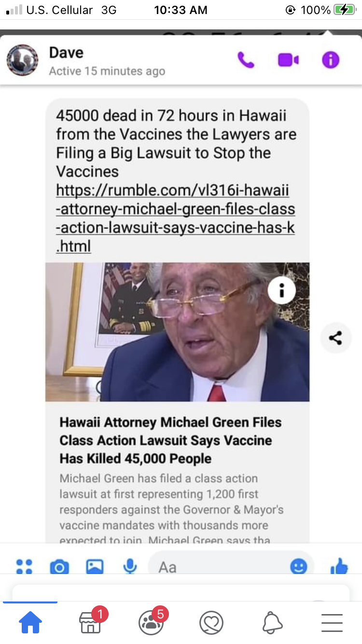Viewport: 362px width, 644px height.
Task: Open the rumble.com video link
Action: tap(176, 218)
